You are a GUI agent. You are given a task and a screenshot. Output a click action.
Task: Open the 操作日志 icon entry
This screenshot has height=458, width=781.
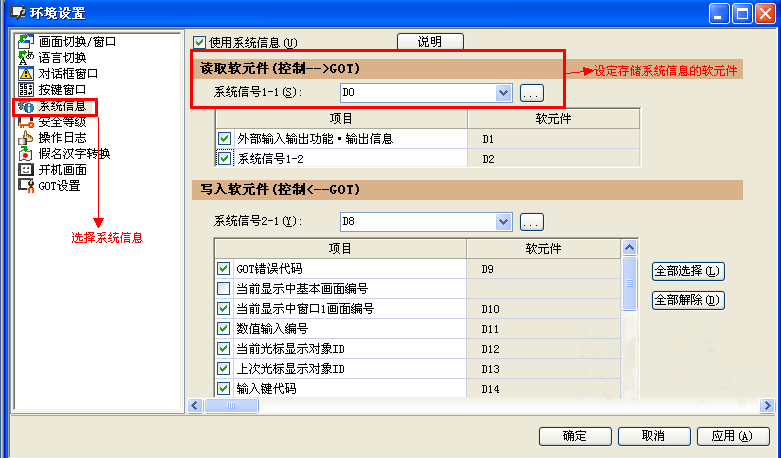tap(26, 138)
